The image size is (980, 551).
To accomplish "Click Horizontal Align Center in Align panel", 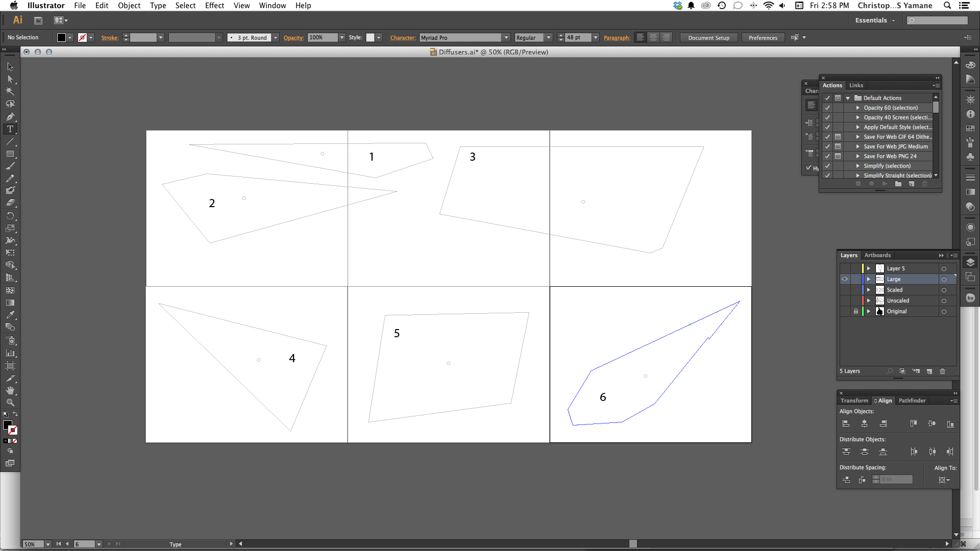I will [x=864, y=423].
